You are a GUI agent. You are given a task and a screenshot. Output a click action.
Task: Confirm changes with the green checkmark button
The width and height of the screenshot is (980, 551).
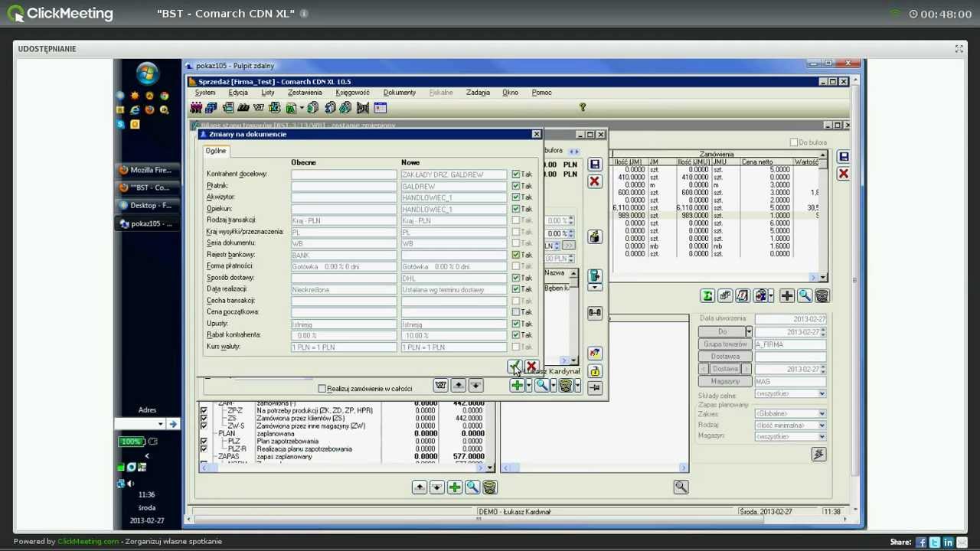pos(514,367)
